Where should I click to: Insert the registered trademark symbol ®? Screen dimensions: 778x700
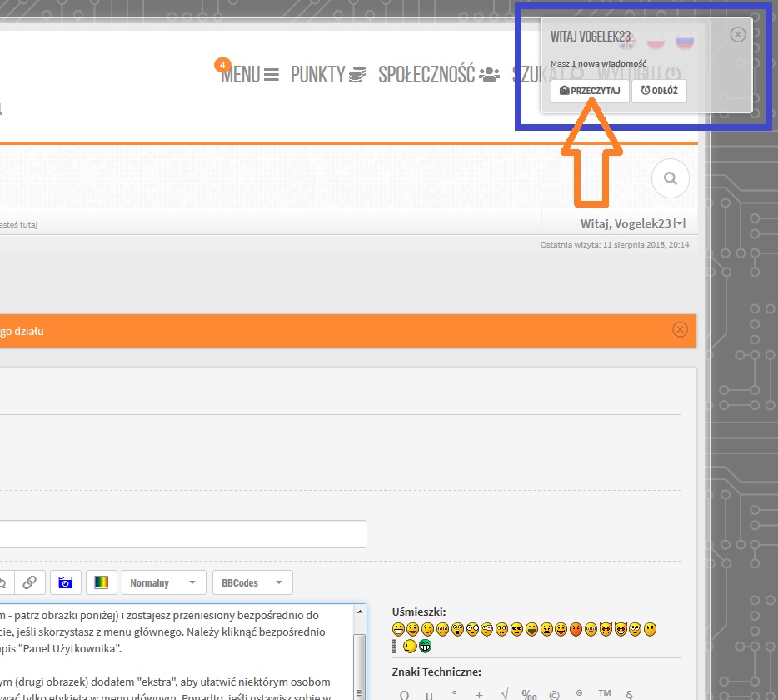[x=579, y=693]
